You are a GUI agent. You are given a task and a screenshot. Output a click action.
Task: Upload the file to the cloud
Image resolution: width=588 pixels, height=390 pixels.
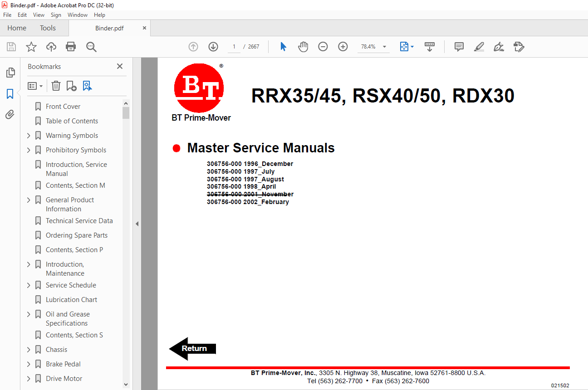[51, 47]
